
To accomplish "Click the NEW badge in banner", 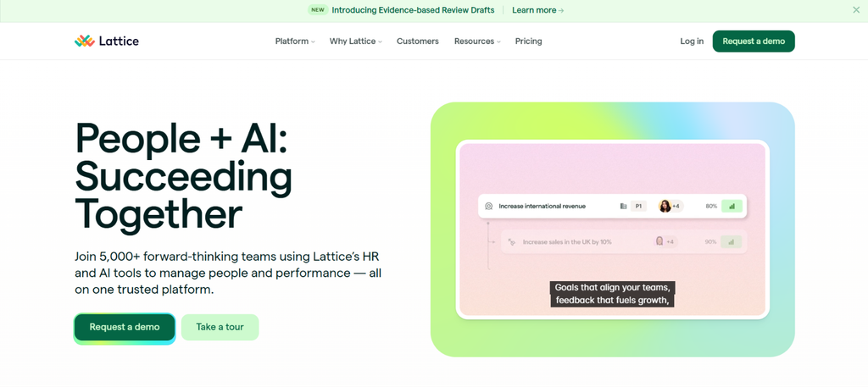I will click(x=318, y=10).
